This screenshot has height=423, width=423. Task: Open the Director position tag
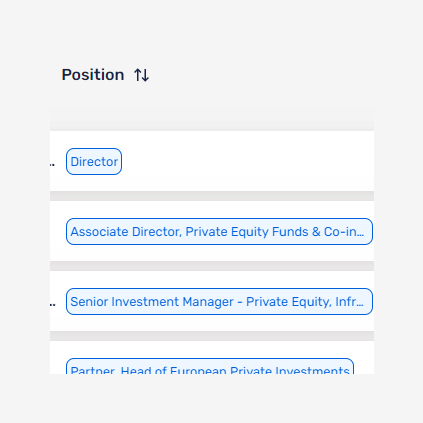pos(94,162)
